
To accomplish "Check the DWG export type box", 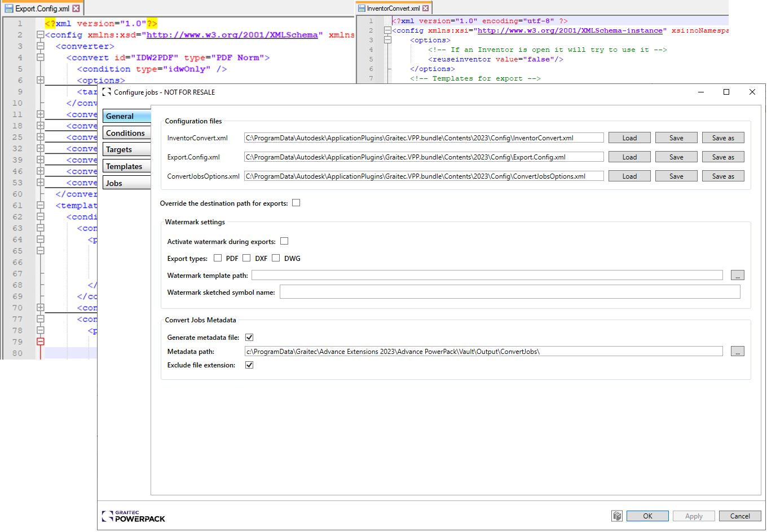I will point(276,258).
